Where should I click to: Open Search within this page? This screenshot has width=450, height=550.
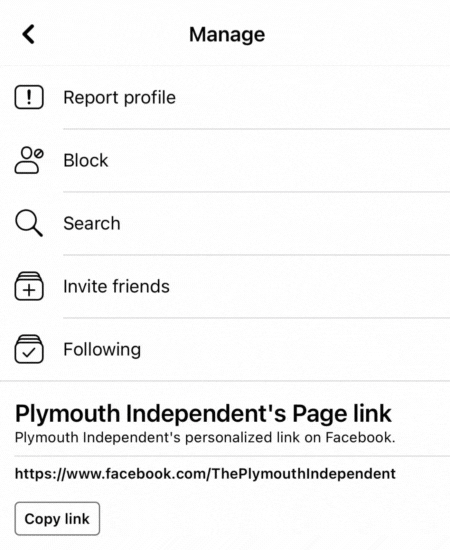[225, 223]
